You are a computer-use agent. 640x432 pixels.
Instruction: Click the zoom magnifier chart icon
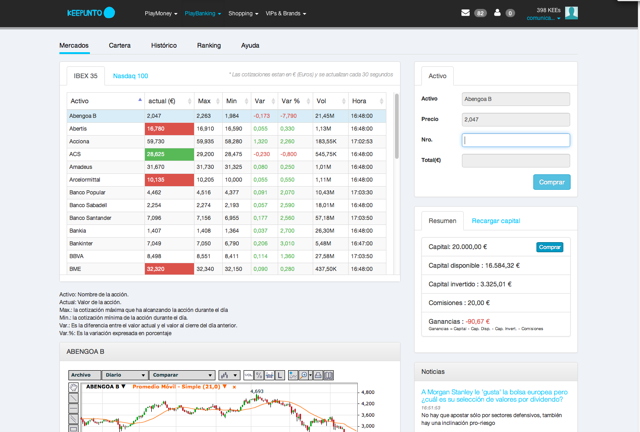pos(303,375)
